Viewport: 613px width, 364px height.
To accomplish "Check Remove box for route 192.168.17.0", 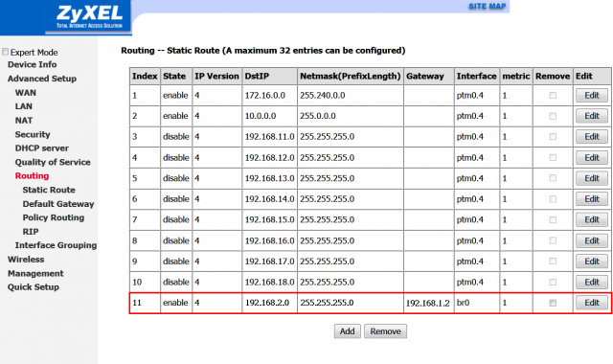I will coord(553,262).
